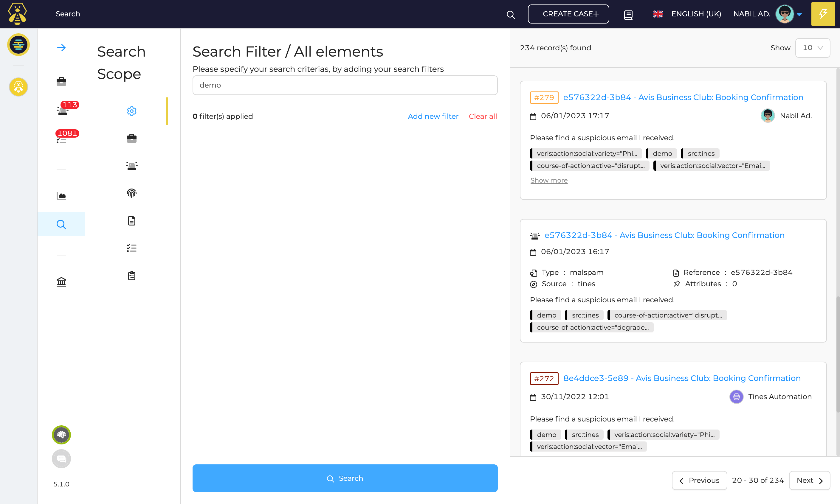Select the Tasks checklist search scope
Screen dimensions: 840x504
131,248
